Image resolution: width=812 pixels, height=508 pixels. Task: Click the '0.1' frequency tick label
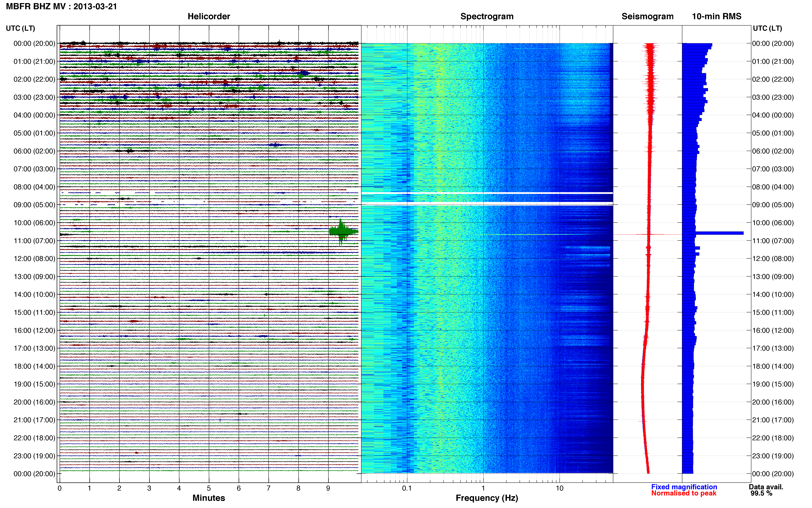(407, 488)
